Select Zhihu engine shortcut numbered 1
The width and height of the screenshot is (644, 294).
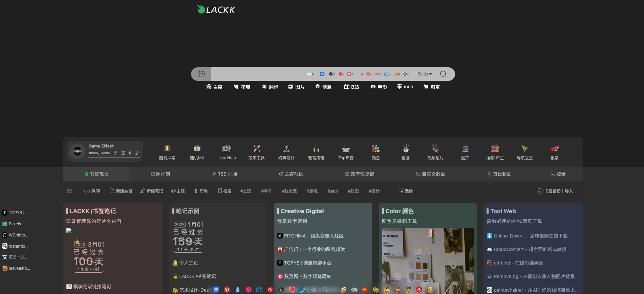[x=323, y=74]
